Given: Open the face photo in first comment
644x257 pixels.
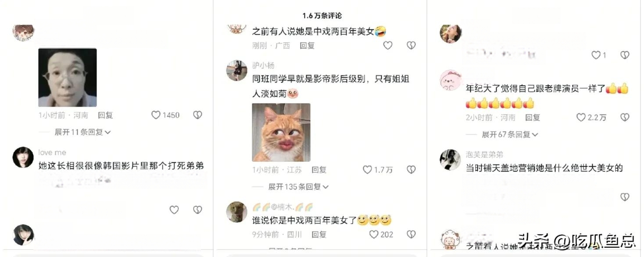Looking at the screenshot, I should (68, 78).
